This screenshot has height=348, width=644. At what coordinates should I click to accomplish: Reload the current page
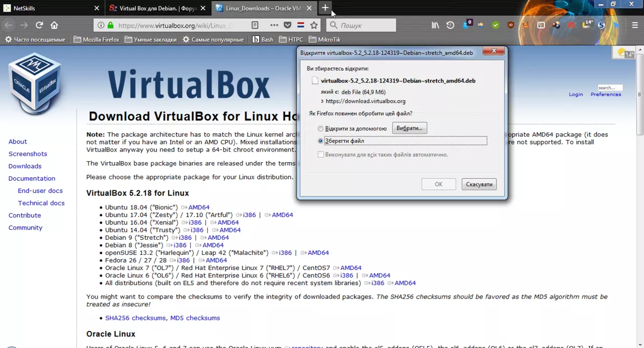(39, 25)
